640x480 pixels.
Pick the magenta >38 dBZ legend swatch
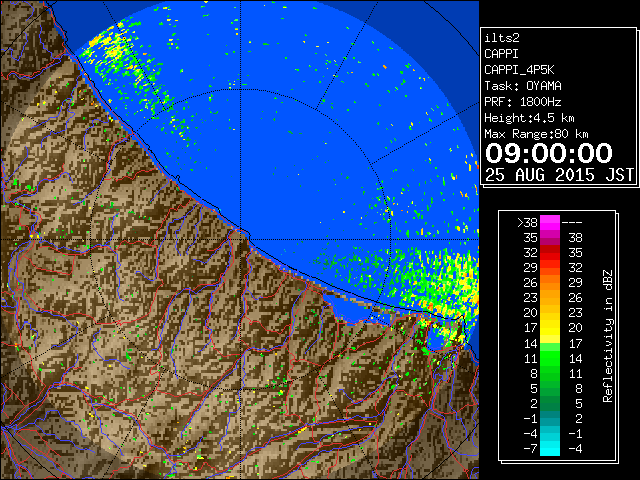click(x=550, y=222)
